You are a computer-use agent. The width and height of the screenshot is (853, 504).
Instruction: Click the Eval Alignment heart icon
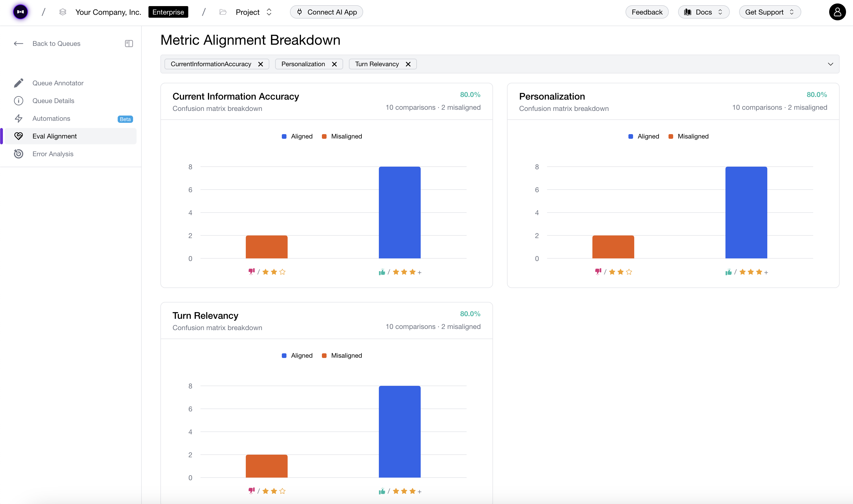[x=19, y=136]
